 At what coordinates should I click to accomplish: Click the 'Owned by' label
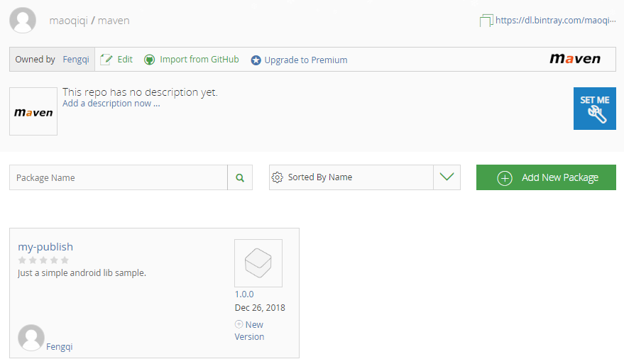click(x=35, y=60)
